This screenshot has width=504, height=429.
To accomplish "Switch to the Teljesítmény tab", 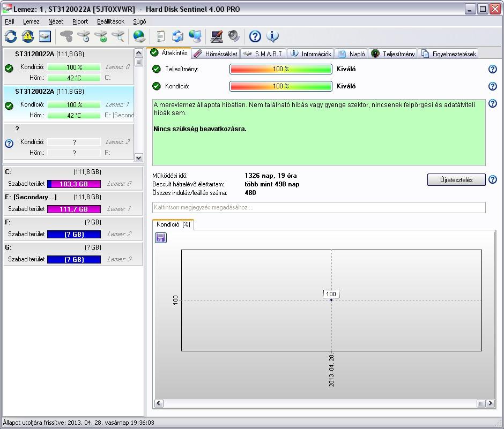I will pos(393,54).
